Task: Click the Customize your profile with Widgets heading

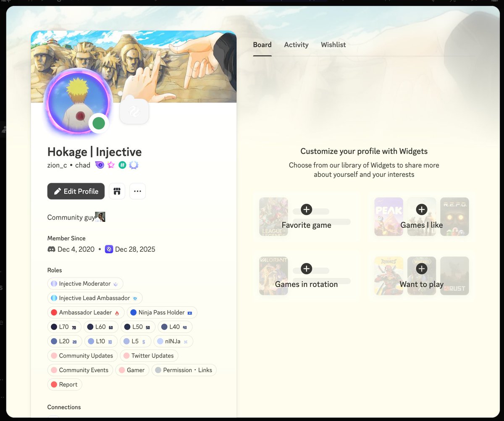Action: 364,151
